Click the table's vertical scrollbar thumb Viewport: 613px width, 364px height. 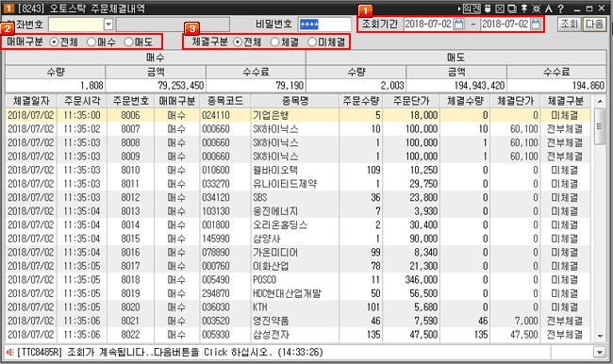click(600, 126)
